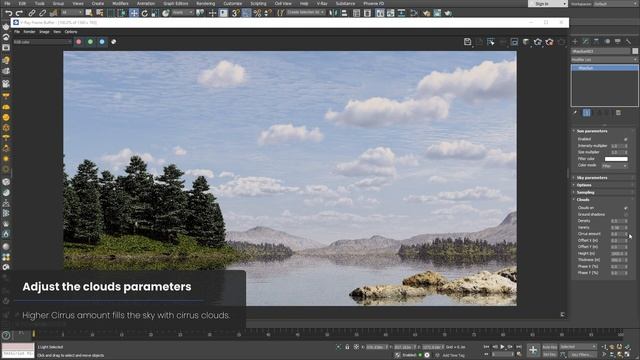This screenshot has width=640, height=360.
Task: Open the Motion panel tab
Action: point(607,42)
